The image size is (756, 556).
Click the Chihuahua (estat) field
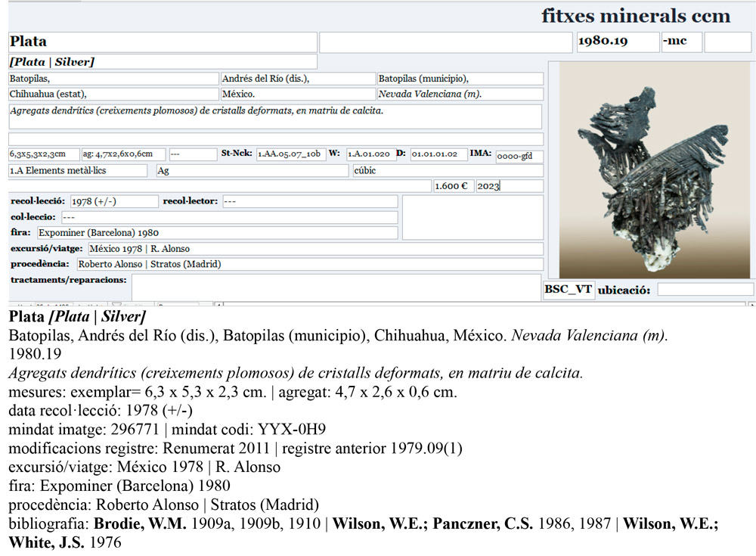112,94
